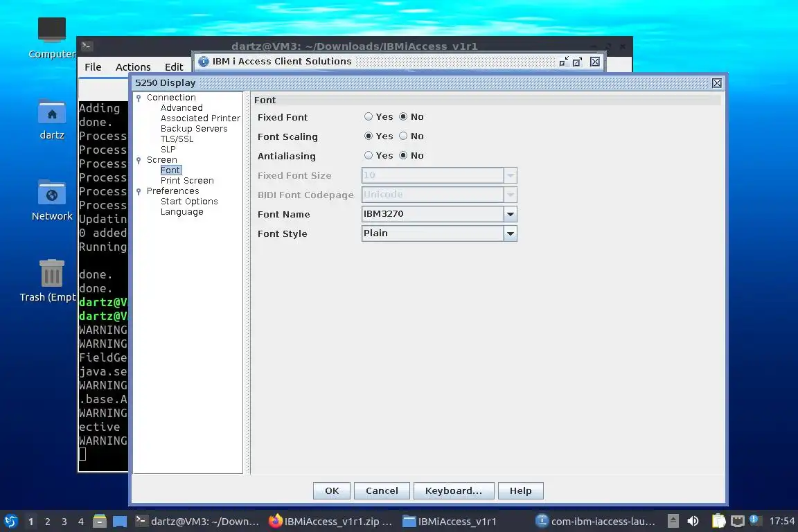
Task: Collapse the Preferences tree node
Action: [x=139, y=191]
